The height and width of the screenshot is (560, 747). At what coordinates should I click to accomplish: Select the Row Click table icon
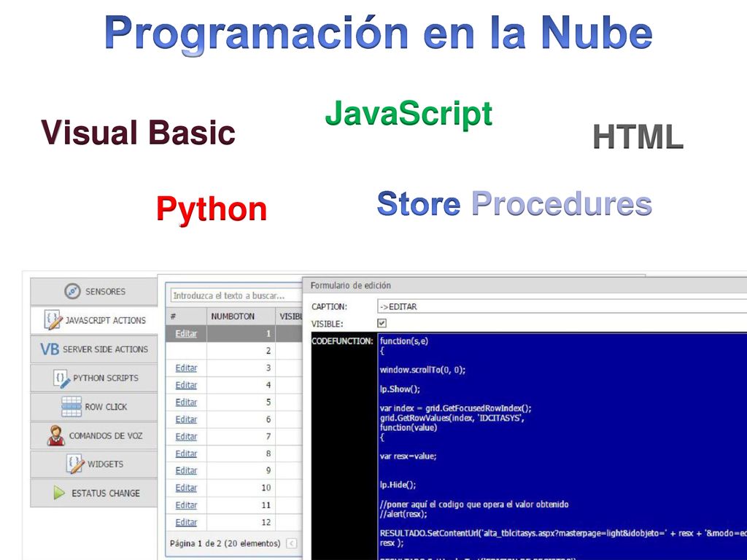(71, 407)
